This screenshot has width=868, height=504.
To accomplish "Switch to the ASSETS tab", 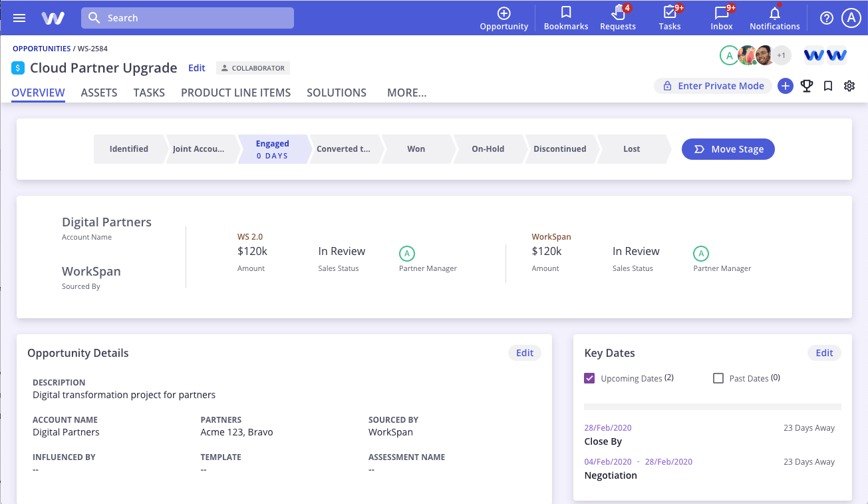I will (x=98, y=93).
